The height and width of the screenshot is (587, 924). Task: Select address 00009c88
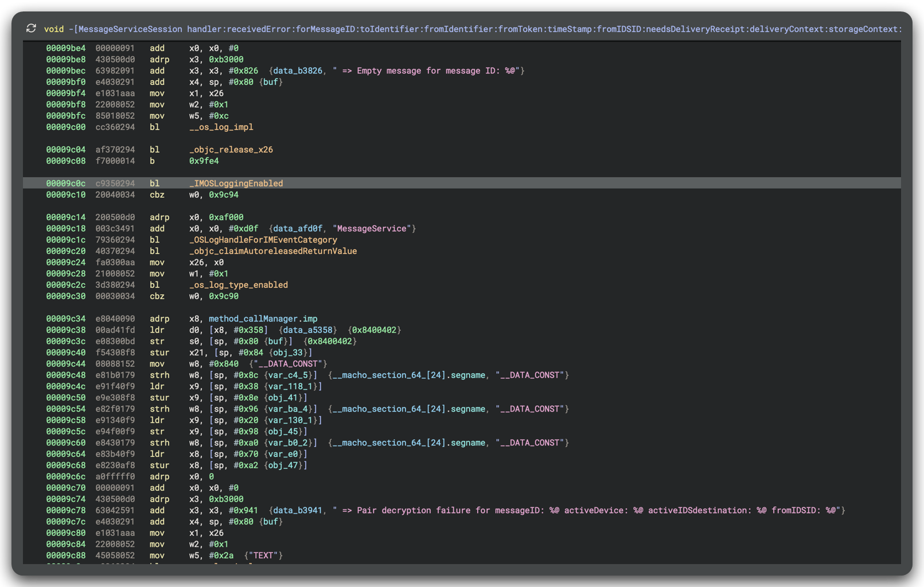pos(66,555)
